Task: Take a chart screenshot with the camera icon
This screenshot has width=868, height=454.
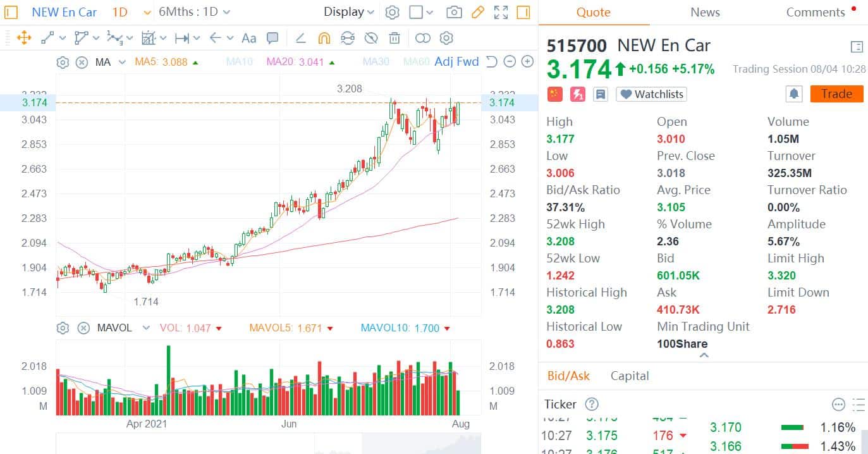Action: 454,11
